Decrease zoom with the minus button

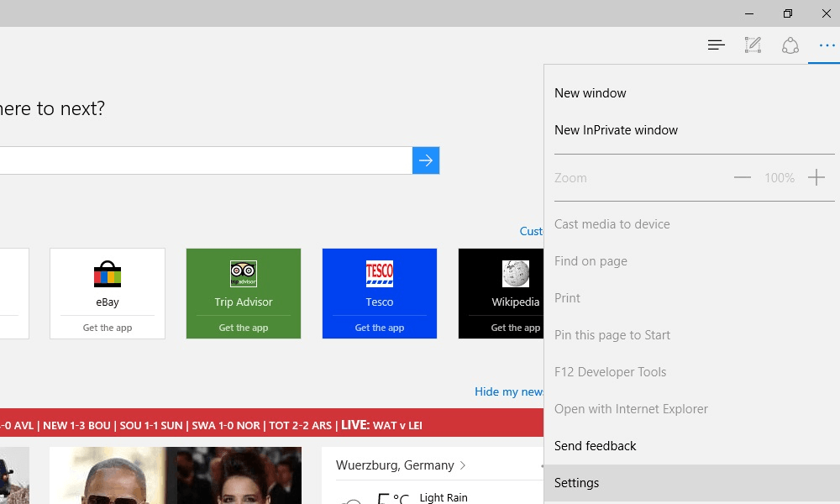(742, 178)
